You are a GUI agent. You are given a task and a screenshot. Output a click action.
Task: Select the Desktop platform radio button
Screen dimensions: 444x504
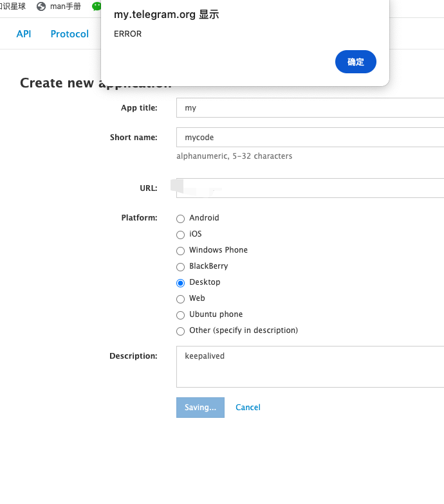click(180, 283)
